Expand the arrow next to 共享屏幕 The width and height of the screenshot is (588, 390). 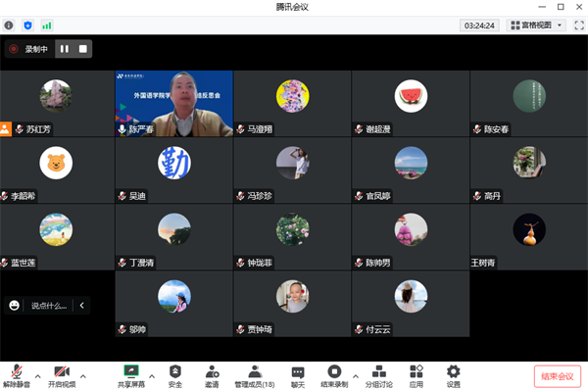tap(152, 375)
